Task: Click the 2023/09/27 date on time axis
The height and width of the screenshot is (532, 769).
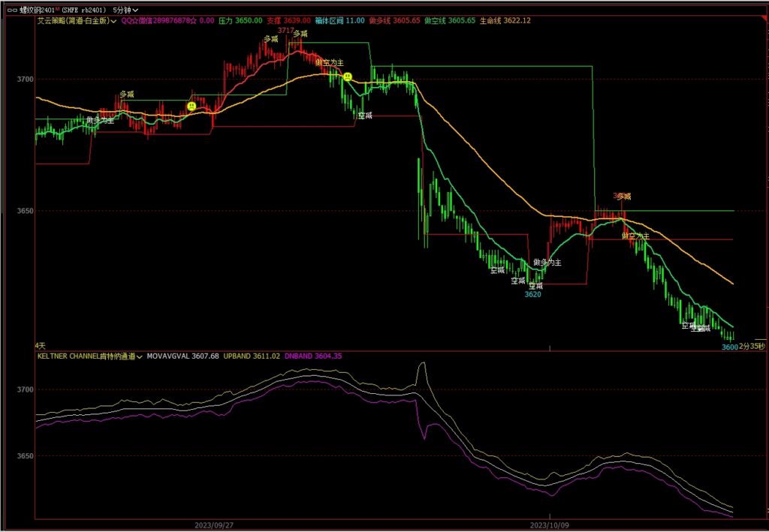Action: coord(215,524)
